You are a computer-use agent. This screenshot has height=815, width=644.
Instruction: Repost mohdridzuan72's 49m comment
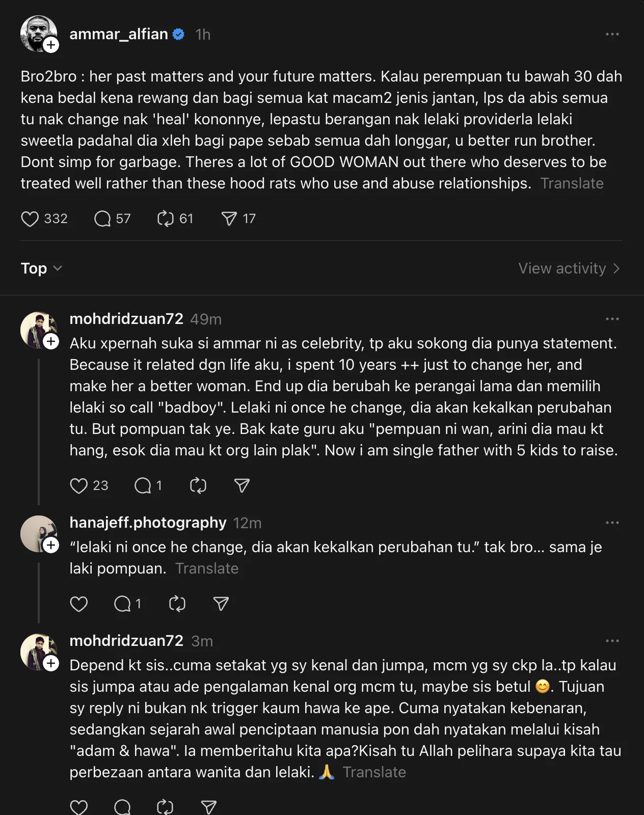(x=198, y=486)
